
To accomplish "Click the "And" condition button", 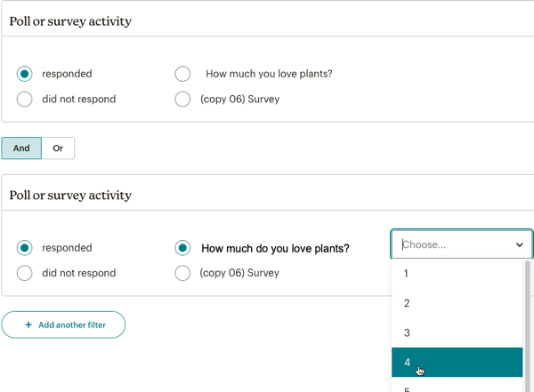I will (21, 148).
